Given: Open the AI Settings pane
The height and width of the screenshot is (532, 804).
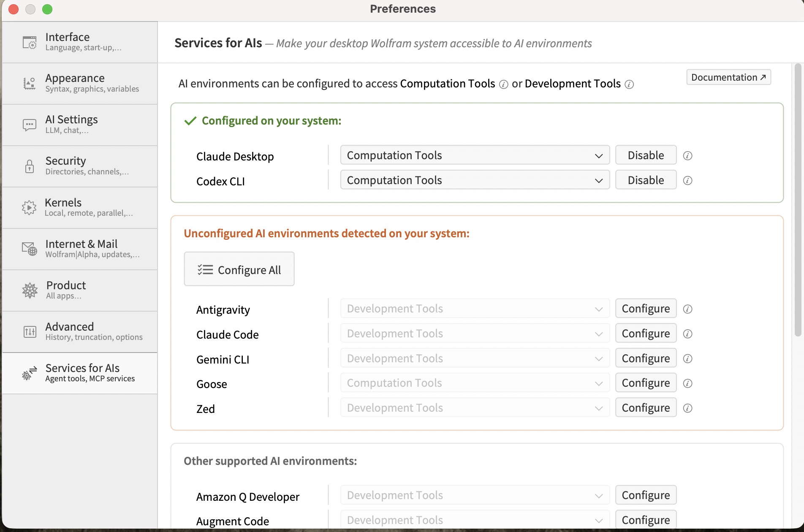Looking at the screenshot, I should pyautogui.click(x=80, y=125).
